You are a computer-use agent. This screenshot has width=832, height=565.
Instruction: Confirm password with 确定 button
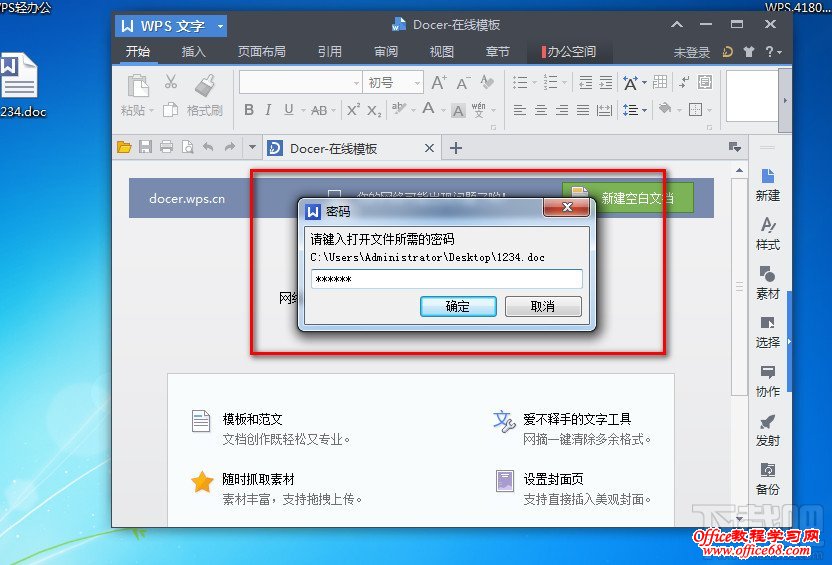pos(458,307)
